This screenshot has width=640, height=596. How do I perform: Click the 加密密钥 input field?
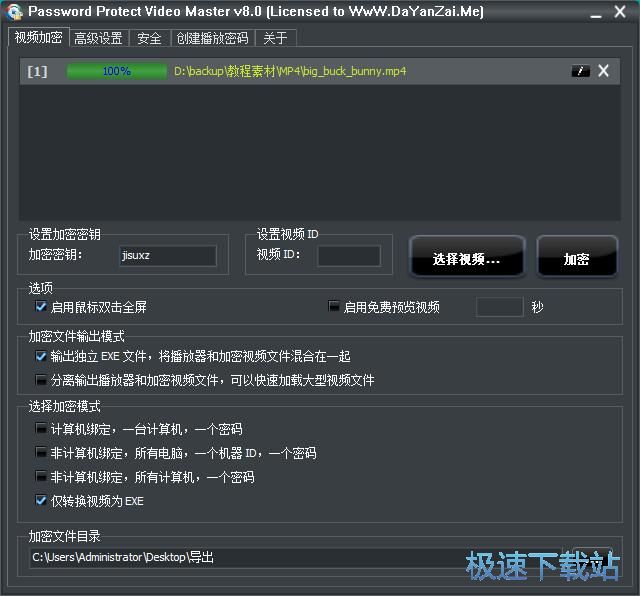click(x=168, y=256)
